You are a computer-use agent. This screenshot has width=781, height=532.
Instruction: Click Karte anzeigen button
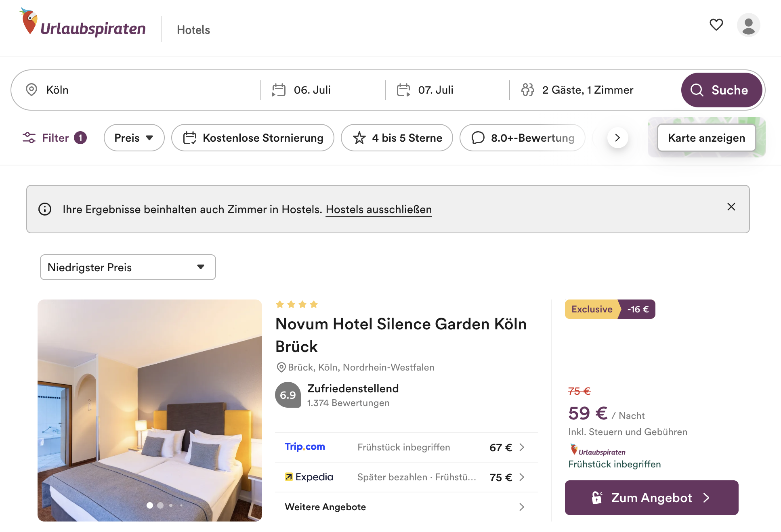pyautogui.click(x=706, y=138)
